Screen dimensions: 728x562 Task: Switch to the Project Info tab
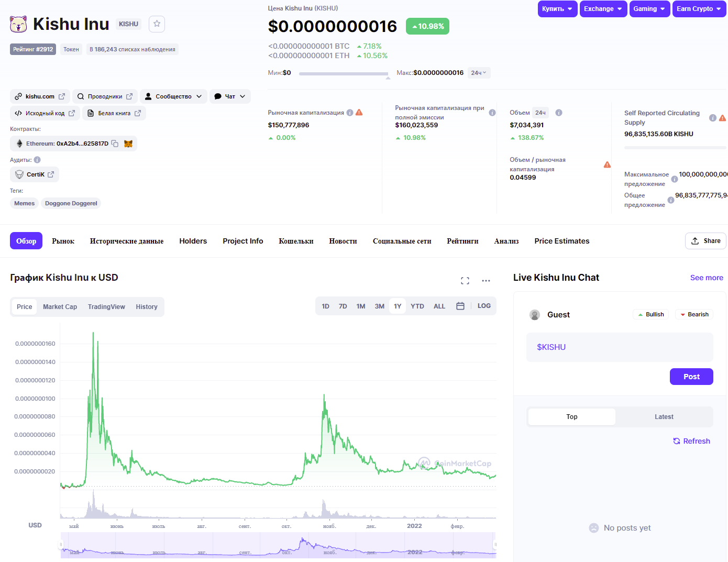click(x=243, y=241)
